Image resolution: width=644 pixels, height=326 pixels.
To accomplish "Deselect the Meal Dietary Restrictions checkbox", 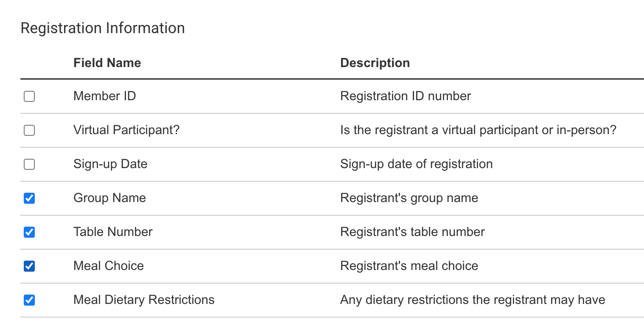I will (29, 300).
